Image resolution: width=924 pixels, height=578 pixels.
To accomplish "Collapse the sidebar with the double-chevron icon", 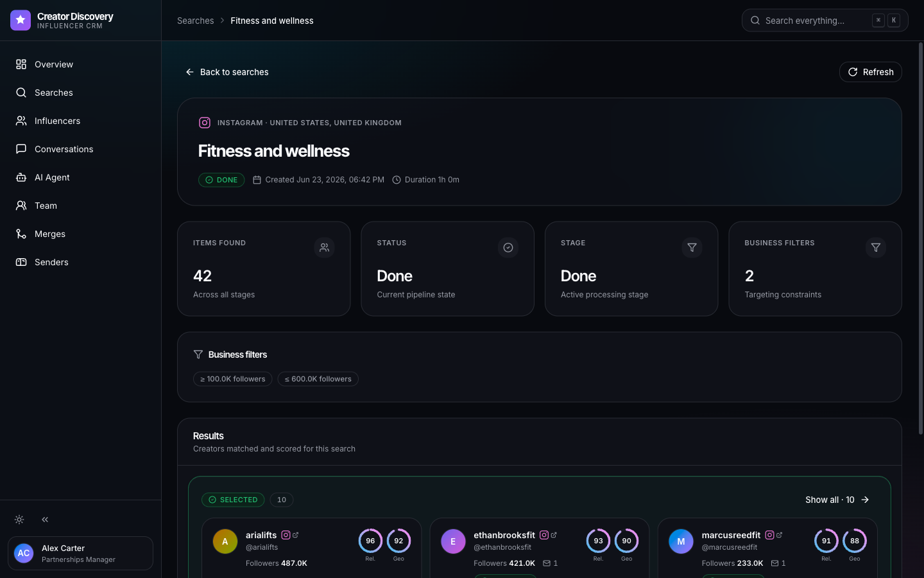I will pyautogui.click(x=45, y=520).
